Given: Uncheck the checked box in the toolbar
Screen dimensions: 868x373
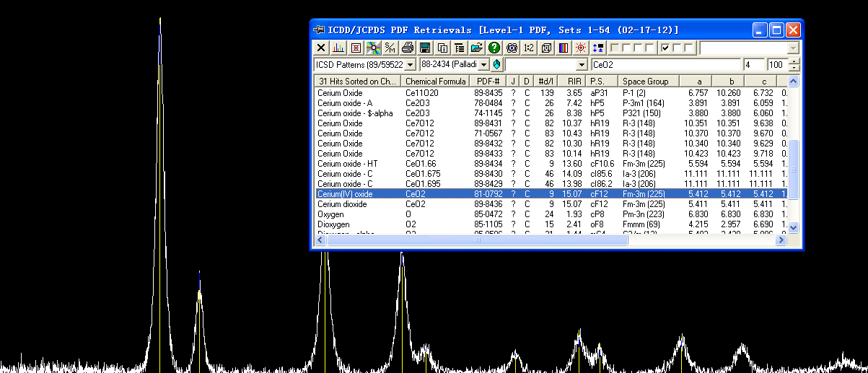Looking at the screenshot, I should pyautogui.click(x=666, y=48).
